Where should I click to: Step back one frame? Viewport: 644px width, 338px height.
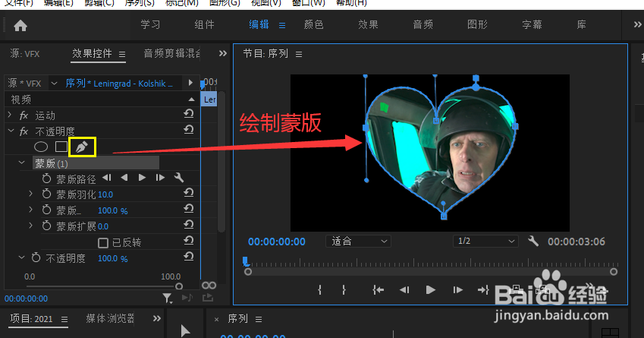[404, 290]
